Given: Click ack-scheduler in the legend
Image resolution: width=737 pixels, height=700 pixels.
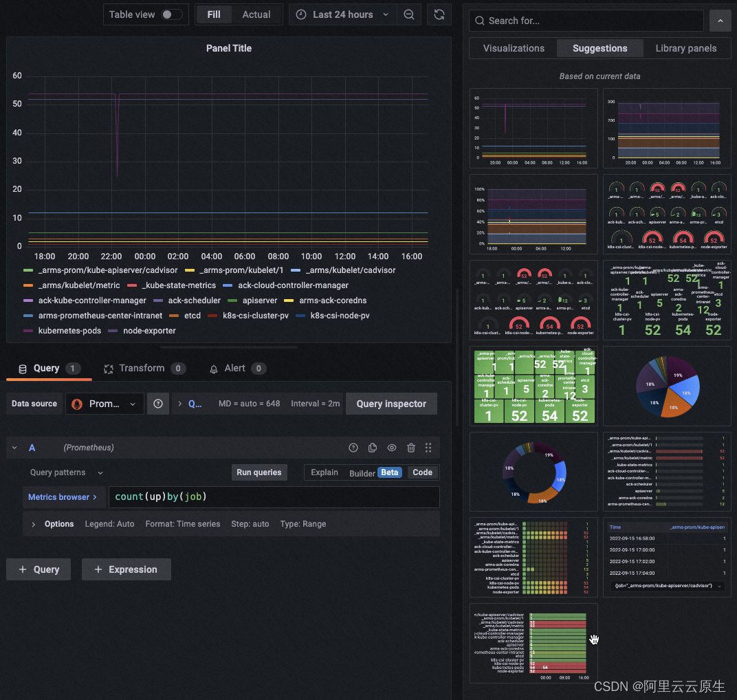Looking at the screenshot, I should coord(194,300).
